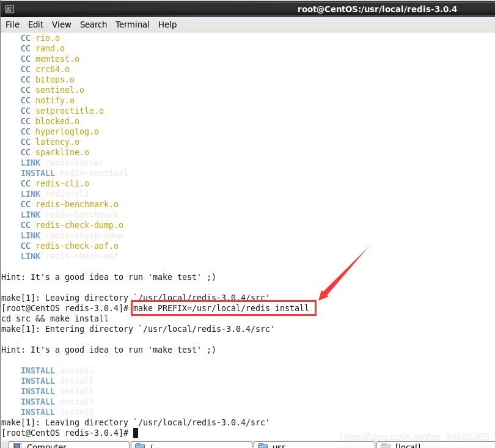Viewport: 495px width, 448px height.
Task: Click the 'LINK redis-server' line
Action: pos(62,163)
